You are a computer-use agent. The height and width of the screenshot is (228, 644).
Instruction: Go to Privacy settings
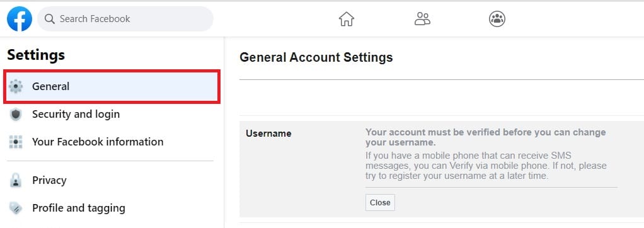coord(49,180)
